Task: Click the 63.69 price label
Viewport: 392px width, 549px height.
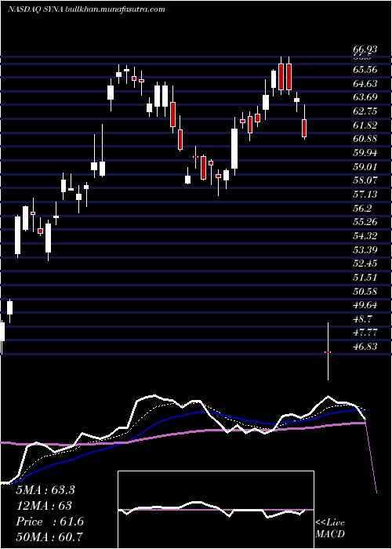Action: pyautogui.click(x=365, y=97)
